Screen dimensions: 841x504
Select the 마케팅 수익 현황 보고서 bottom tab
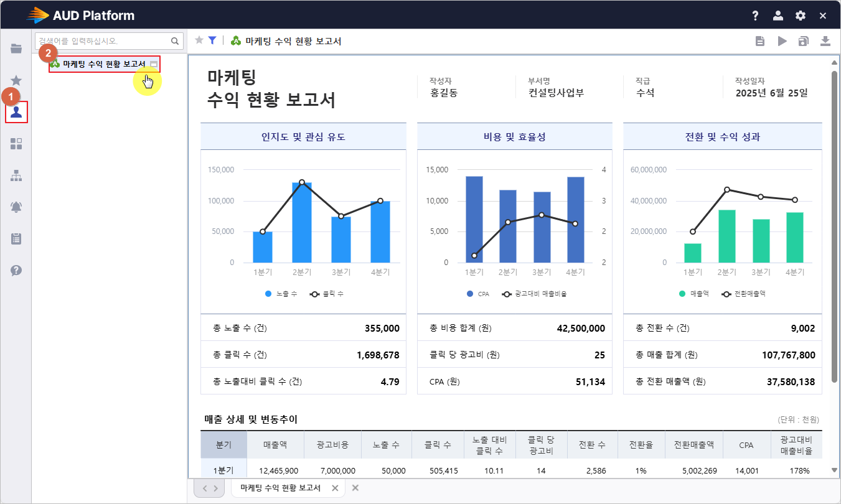[280, 488]
